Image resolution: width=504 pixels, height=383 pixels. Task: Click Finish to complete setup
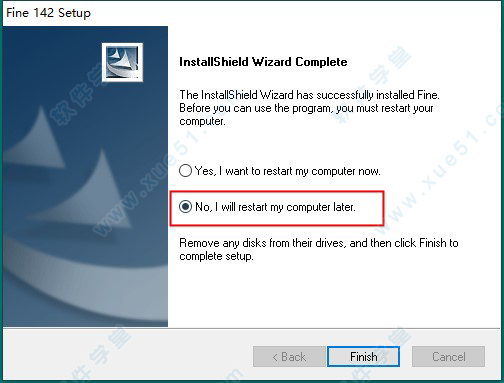pyautogui.click(x=363, y=357)
